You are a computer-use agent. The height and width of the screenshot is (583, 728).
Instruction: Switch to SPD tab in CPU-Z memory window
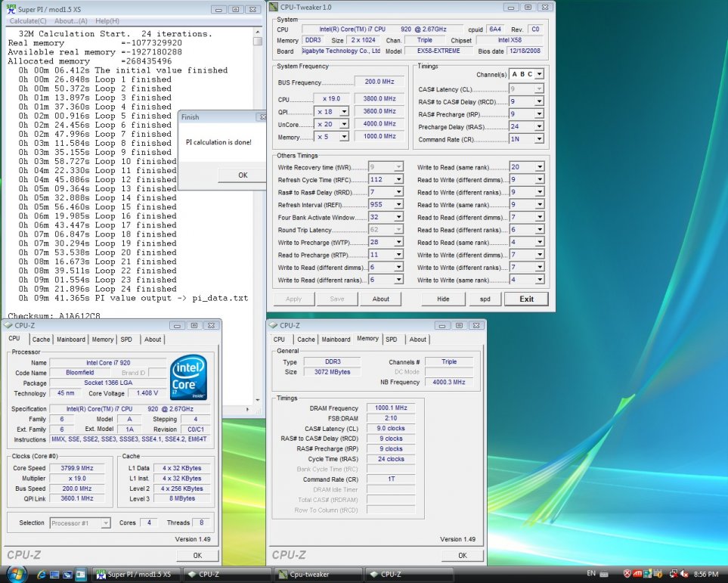pos(392,340)
